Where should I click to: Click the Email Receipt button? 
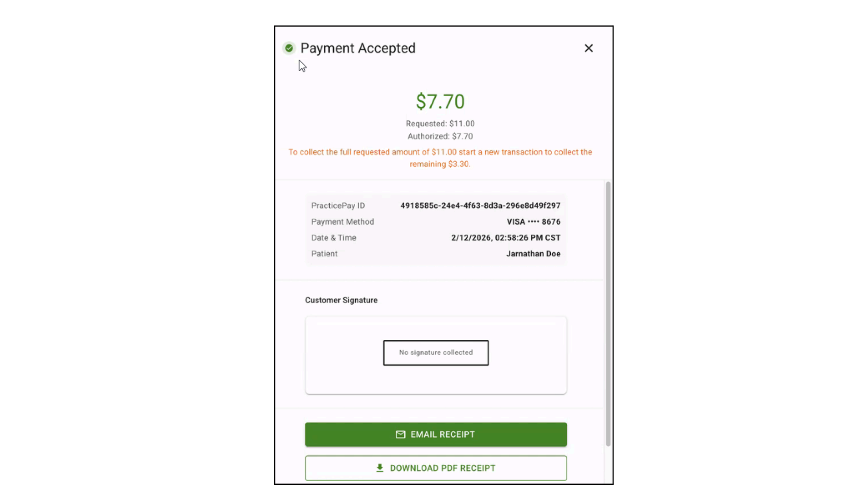click(x=435, y=434)
